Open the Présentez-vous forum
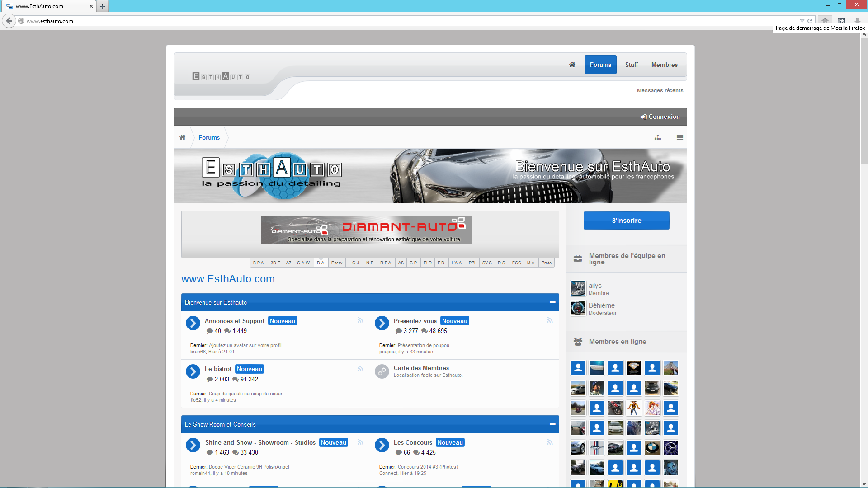Image resolution: width=868 pixels, height=488 pixels. (x=415, y=321)
